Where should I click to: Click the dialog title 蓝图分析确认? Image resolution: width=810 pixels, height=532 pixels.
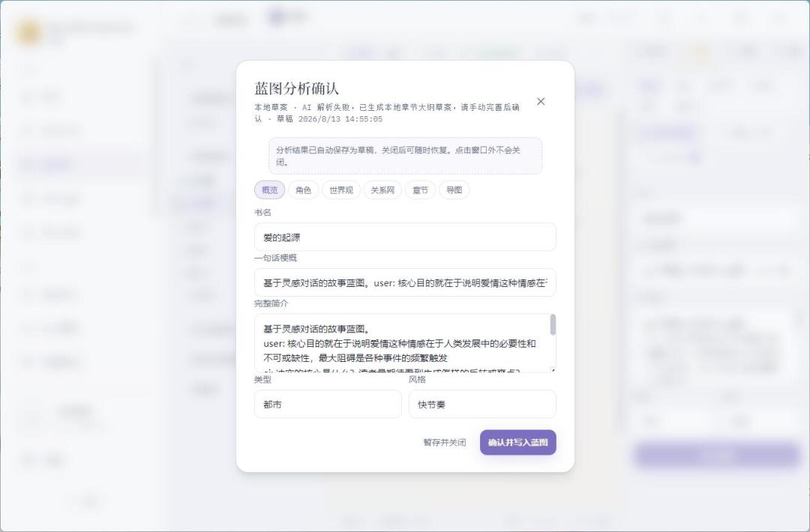tap(296, 88)
